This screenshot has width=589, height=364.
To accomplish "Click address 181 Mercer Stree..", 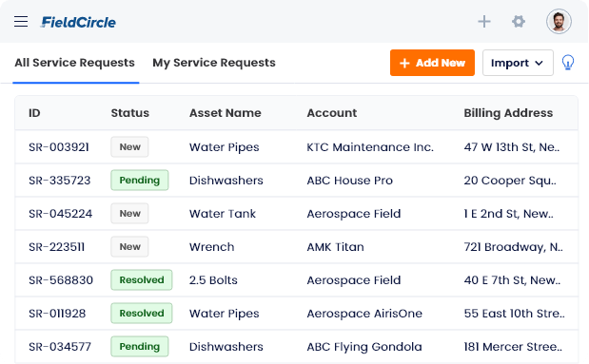I will click(513, 347).
